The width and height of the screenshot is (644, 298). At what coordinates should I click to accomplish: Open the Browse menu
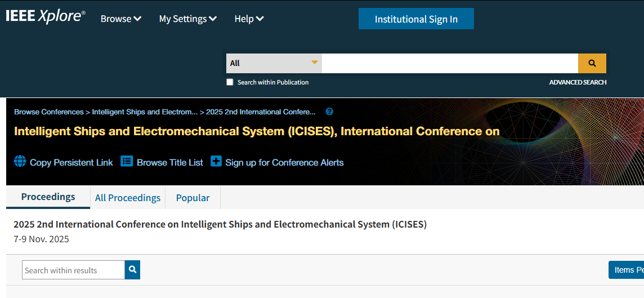(120, 19)
